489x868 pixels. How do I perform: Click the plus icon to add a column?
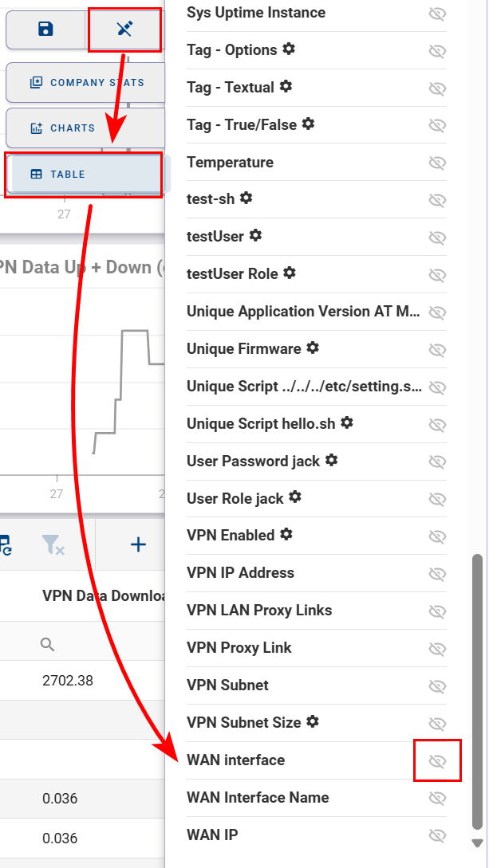tap(138, 545)
